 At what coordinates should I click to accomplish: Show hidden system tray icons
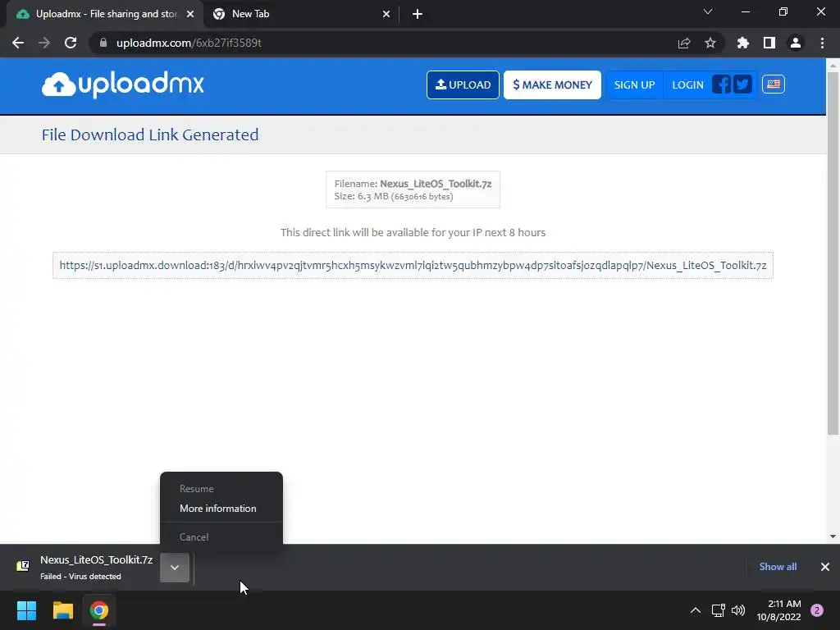pos(696,610)
